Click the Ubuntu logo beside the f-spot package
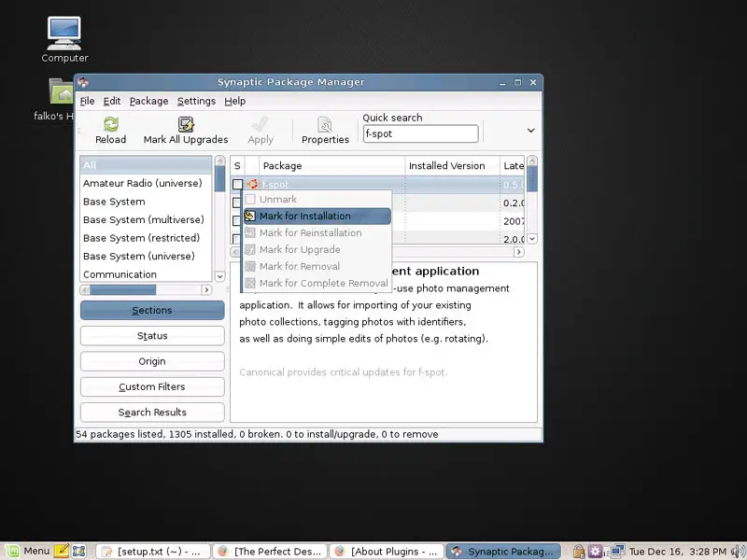The image size is (747, 560). 252,184
